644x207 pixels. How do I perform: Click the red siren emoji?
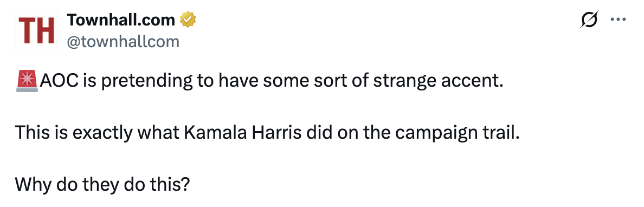tap(27, 81)
